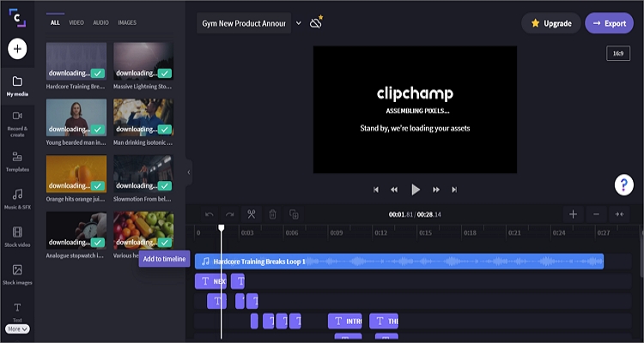Open the dropdown next to project title
The width and height of the screenshot is (644, 343).
tap(299, 23)
